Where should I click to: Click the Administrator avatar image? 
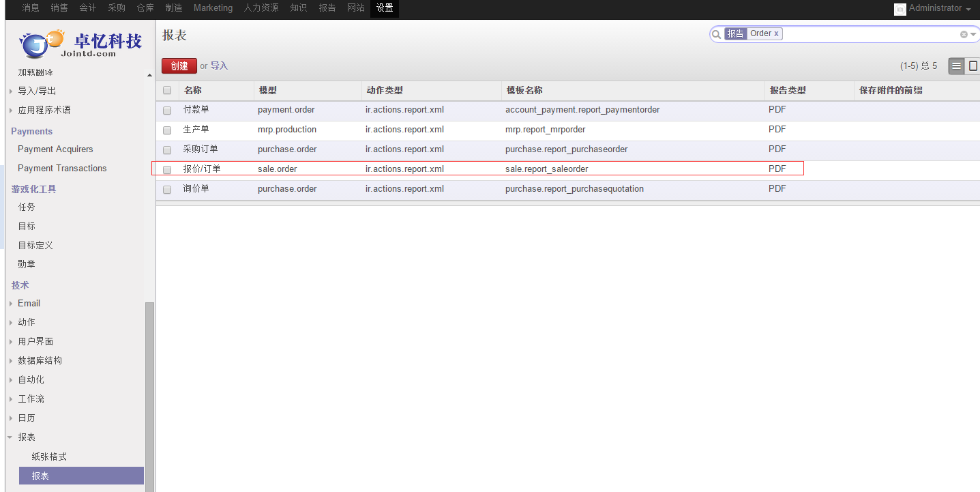pos(900,9)
